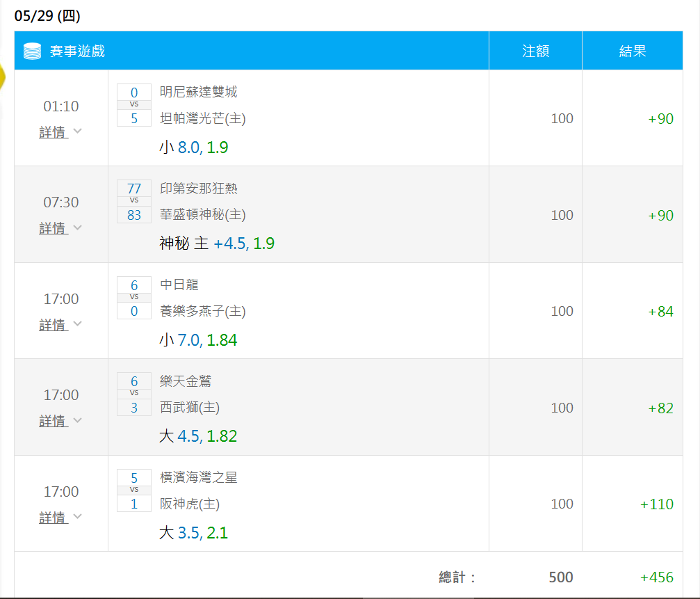Click team name 樂天金鷲
The image size is (700, 599).
(186, 381)
